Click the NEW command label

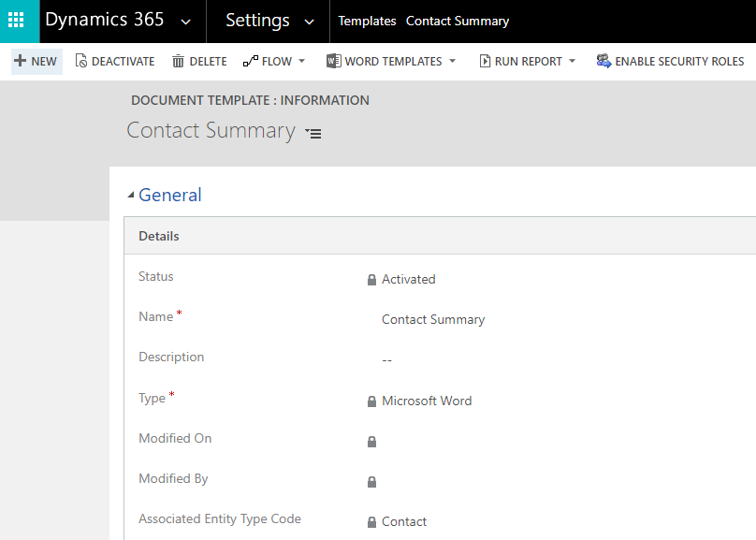click(x=44, y=62)
